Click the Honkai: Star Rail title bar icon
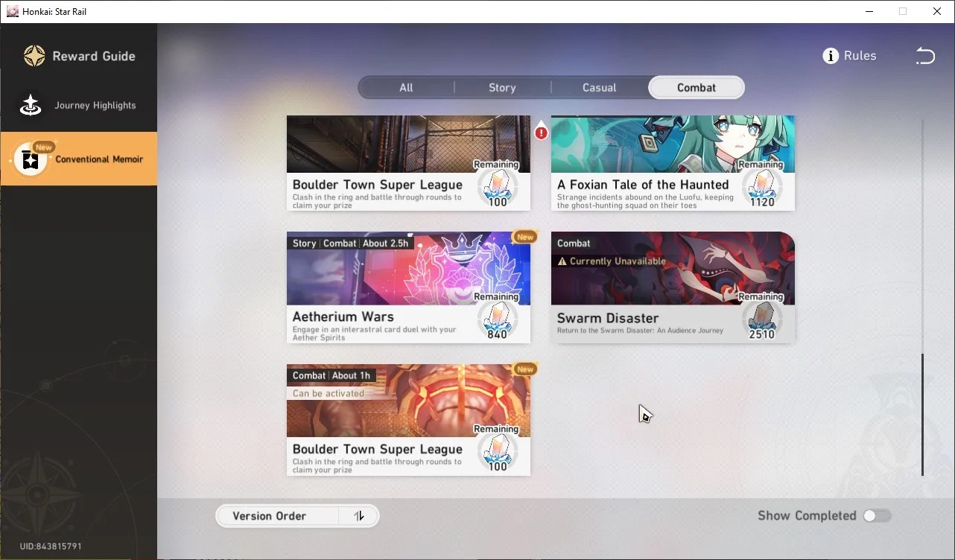This screenshot has height=560, width=955. click(12, 11)
